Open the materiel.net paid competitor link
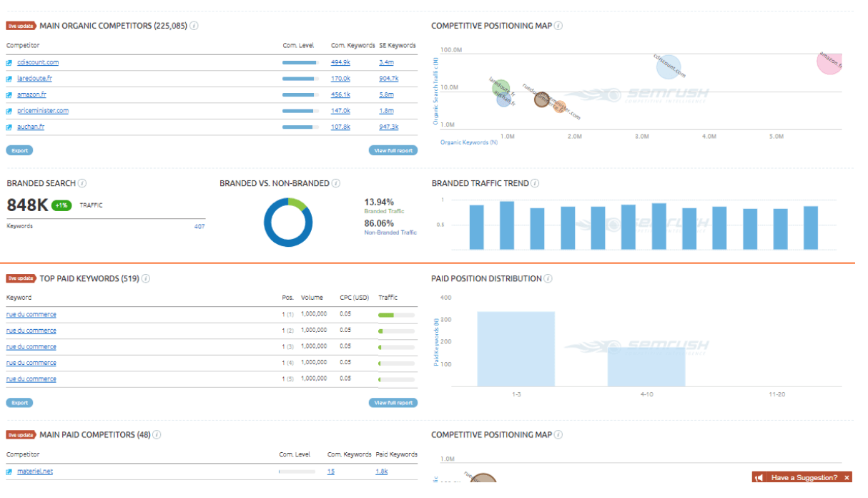868x498 pixels. point(35,472)
